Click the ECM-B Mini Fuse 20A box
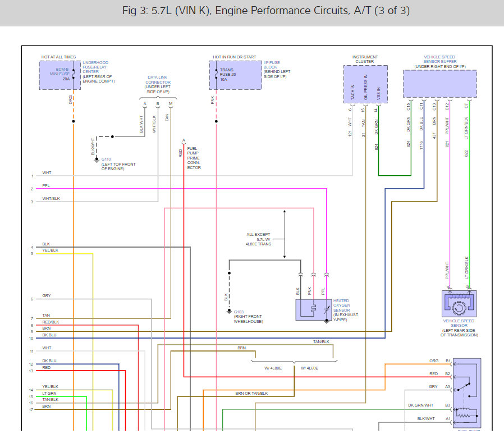The height and width of the screenshot is (447, 504). click(60, 75)
